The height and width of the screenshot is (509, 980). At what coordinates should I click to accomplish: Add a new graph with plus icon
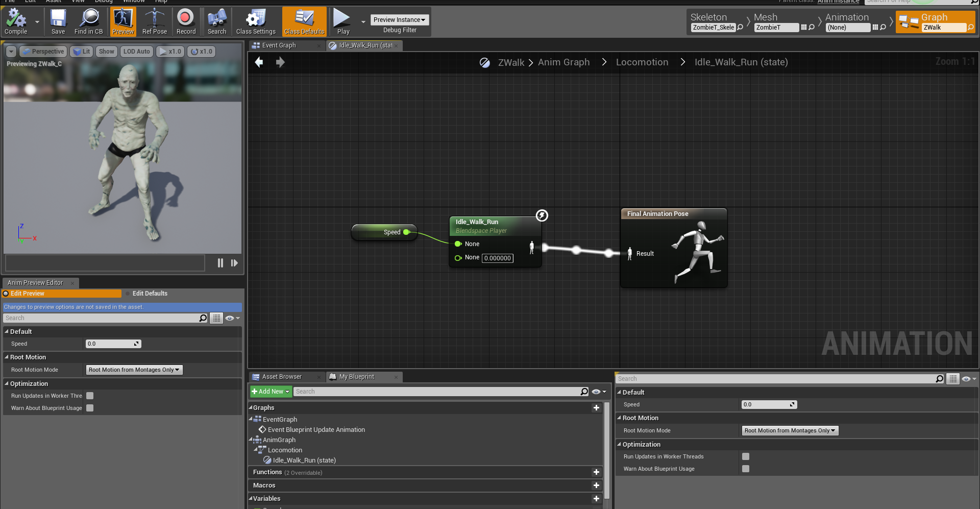click(596, 408)
